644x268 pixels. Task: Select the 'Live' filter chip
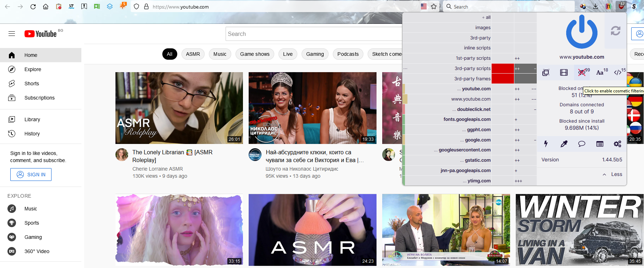pyautogui.click(x=288, y=54)
